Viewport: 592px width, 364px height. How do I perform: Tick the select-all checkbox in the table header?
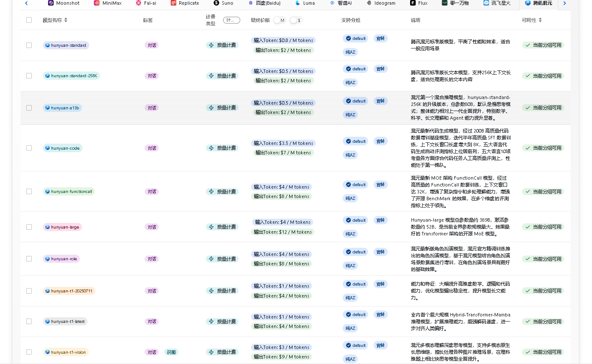29,20
